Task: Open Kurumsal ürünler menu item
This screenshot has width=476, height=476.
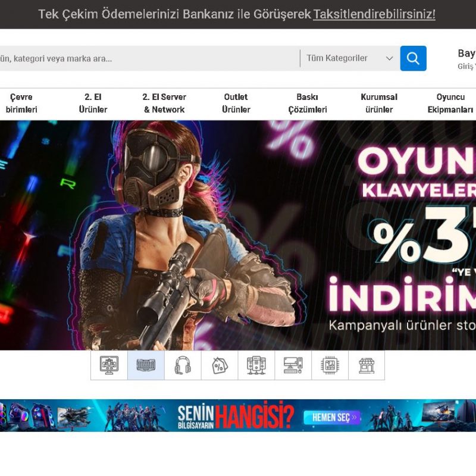Action: [x=379, y=103]
